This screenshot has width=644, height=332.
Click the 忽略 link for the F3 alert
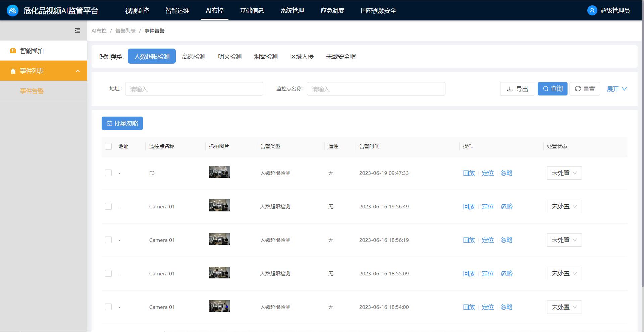pos(506,173)
